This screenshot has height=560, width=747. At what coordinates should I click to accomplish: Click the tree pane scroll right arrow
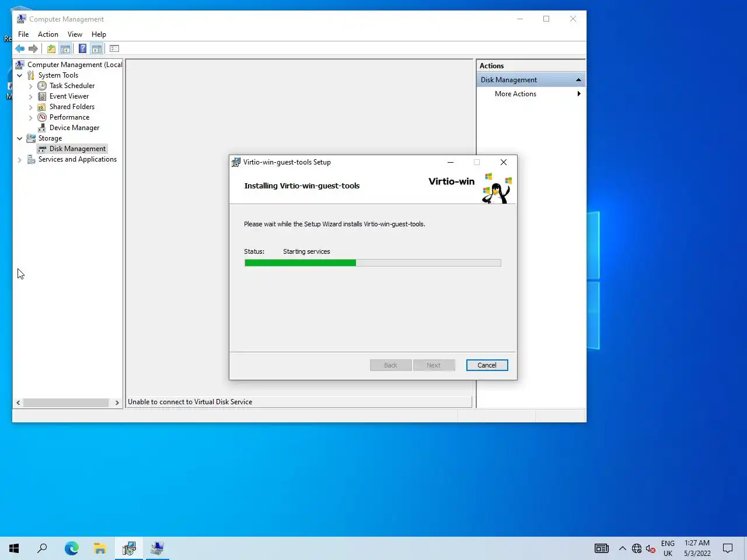click(x=117, y=402)
